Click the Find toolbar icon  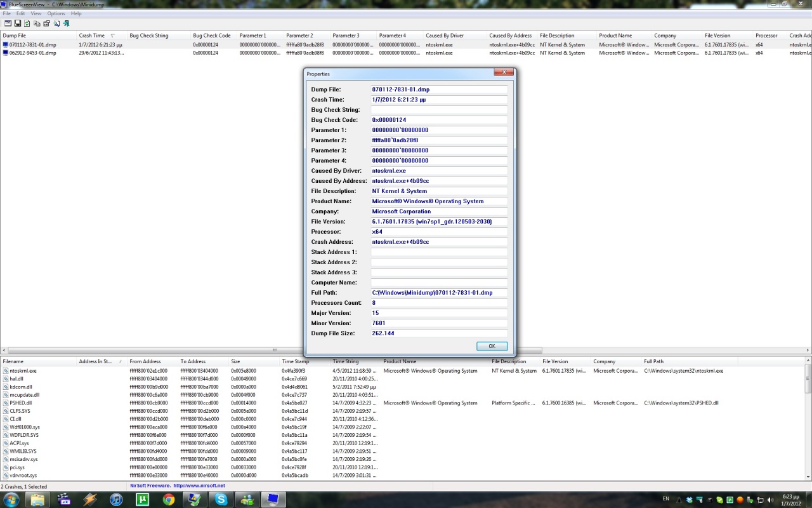[56, 23]
